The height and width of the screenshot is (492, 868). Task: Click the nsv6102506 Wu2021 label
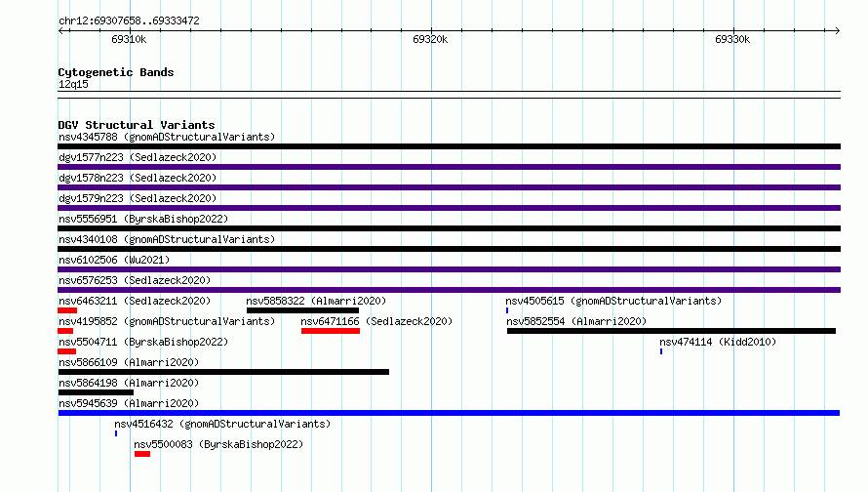point(114,260)
